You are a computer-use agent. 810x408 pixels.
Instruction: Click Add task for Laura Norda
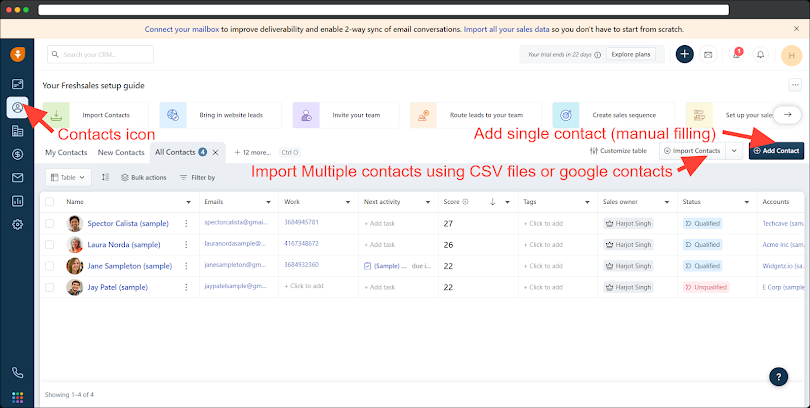point(380,245)
